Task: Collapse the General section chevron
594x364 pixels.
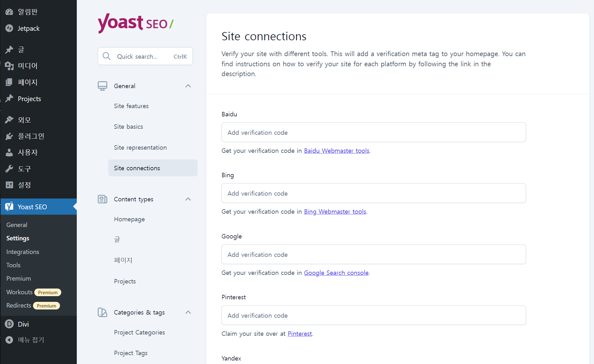Action: point(188,86)
